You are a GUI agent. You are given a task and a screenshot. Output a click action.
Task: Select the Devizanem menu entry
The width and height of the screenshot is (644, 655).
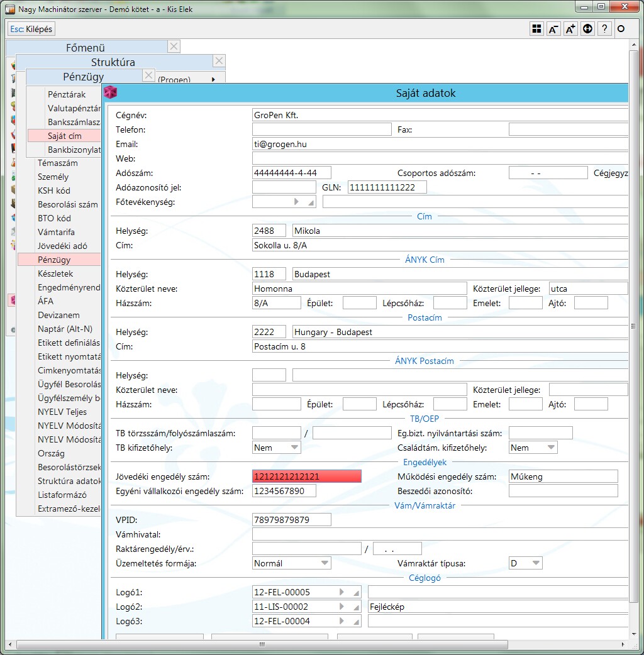(x=58, y=315)
